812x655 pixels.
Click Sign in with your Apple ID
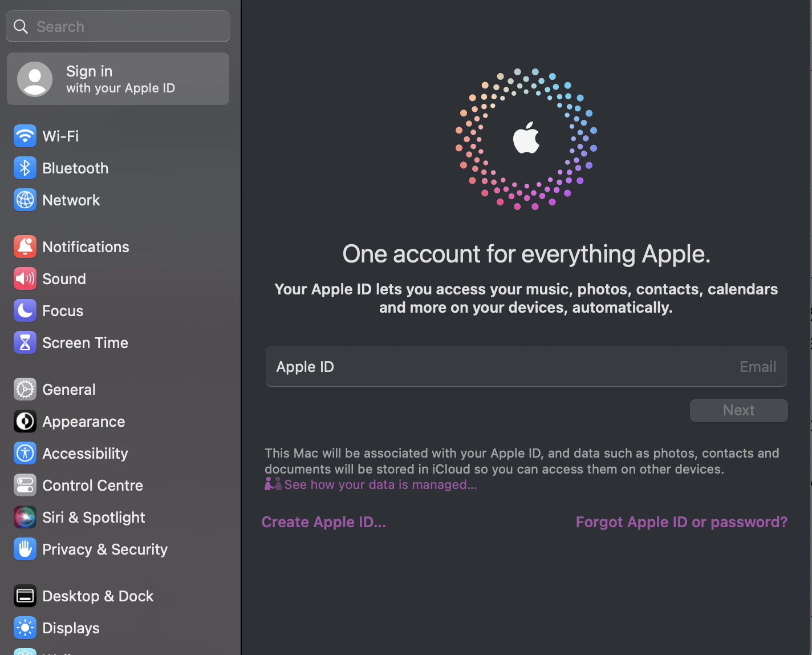coord(118,79)
